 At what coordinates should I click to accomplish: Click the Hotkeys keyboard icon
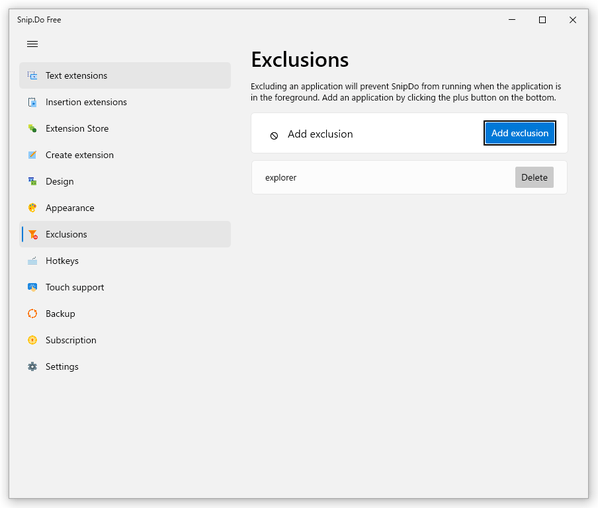click(x=32, y=261)
